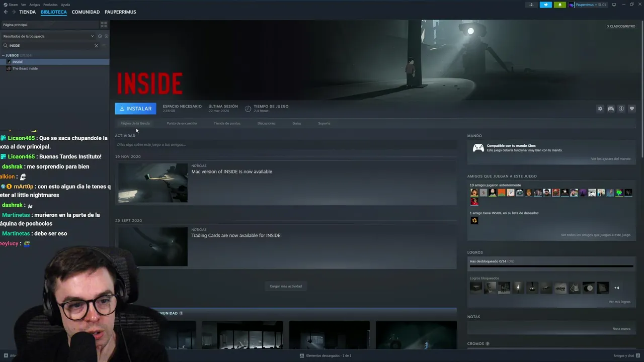Screen dimensions: 644x362
Task: Click the first locked achievement icon
Action: 475,288
